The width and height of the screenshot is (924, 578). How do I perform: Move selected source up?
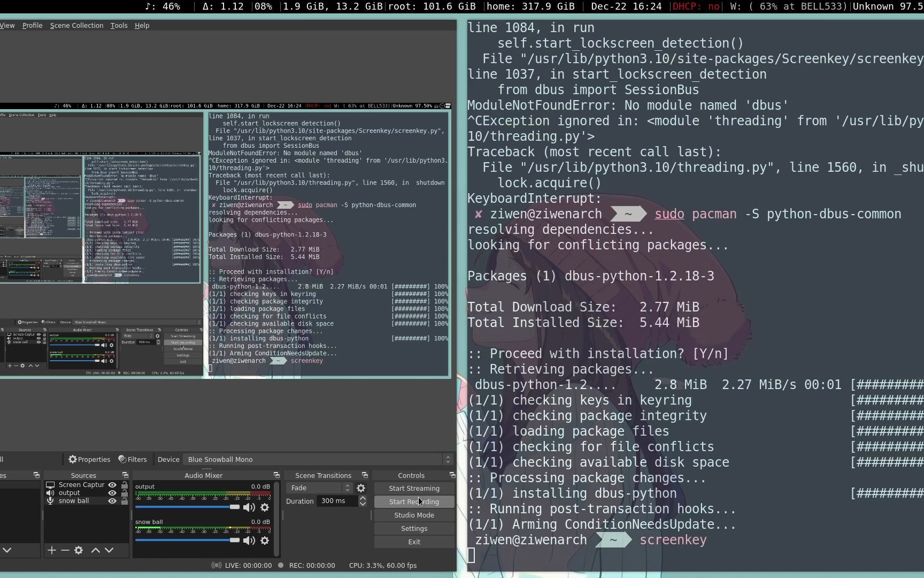(x=96, y=550)
